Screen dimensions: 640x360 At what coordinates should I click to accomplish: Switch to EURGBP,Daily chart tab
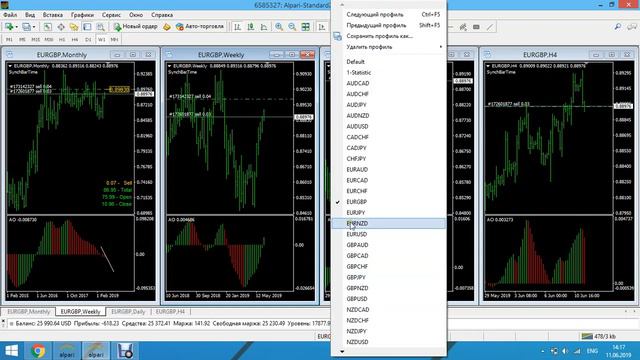128,311
